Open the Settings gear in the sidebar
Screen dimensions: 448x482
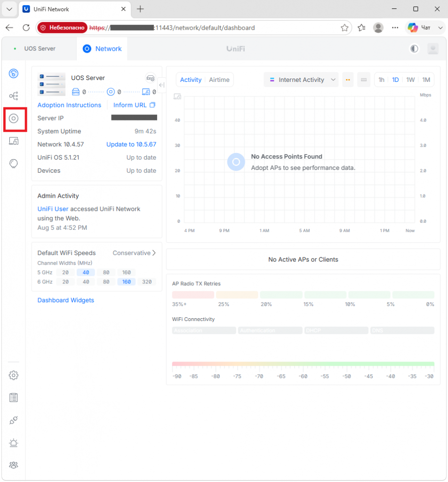pos(14,375)
